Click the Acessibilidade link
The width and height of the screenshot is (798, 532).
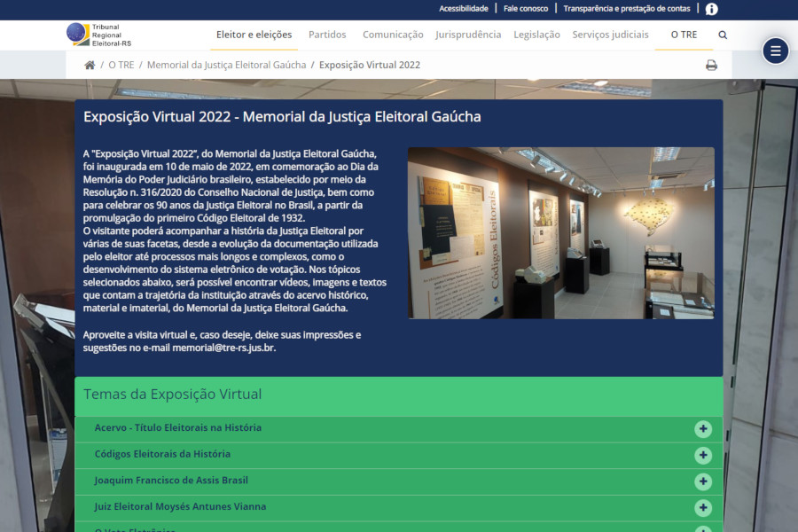click(x=464, y=9)
